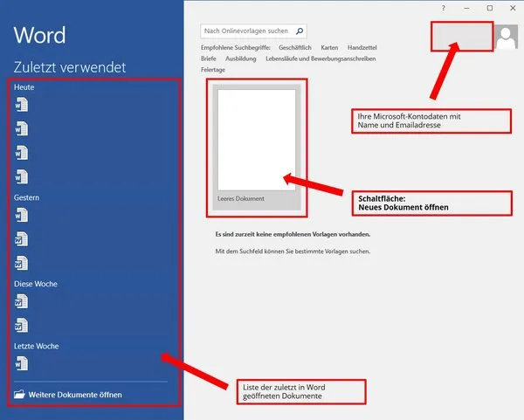Browse the Ausbildung templates
The height and width of the screenshot is (420, 524).
240,59
